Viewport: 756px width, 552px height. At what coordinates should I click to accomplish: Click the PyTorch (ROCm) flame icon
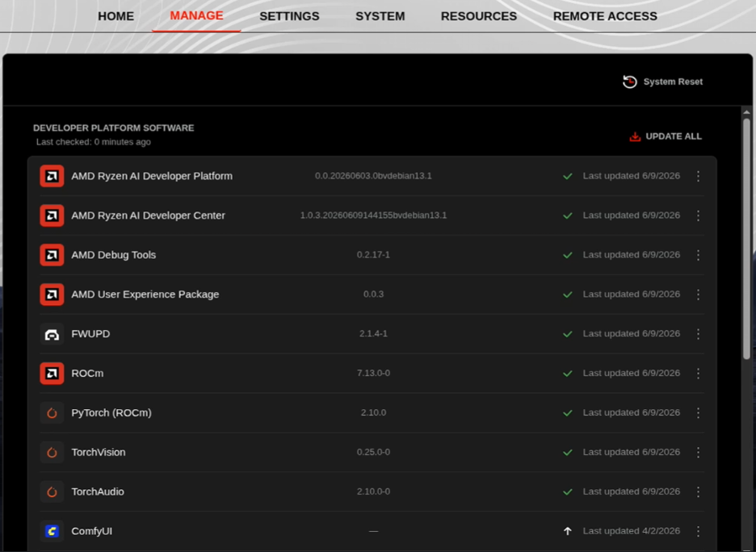pos(52,413)
